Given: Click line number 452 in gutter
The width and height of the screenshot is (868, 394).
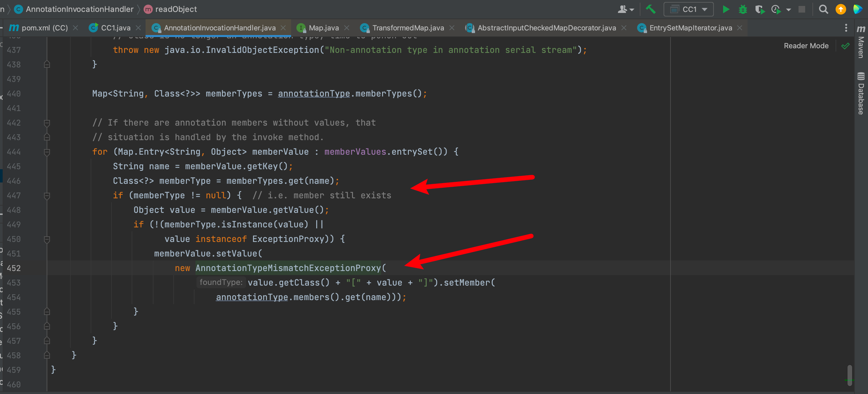Looking at the screenshot, I should pos(14,268).
